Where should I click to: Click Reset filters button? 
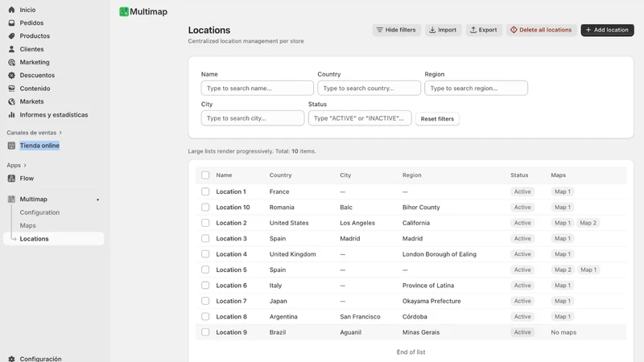(437, 118)
